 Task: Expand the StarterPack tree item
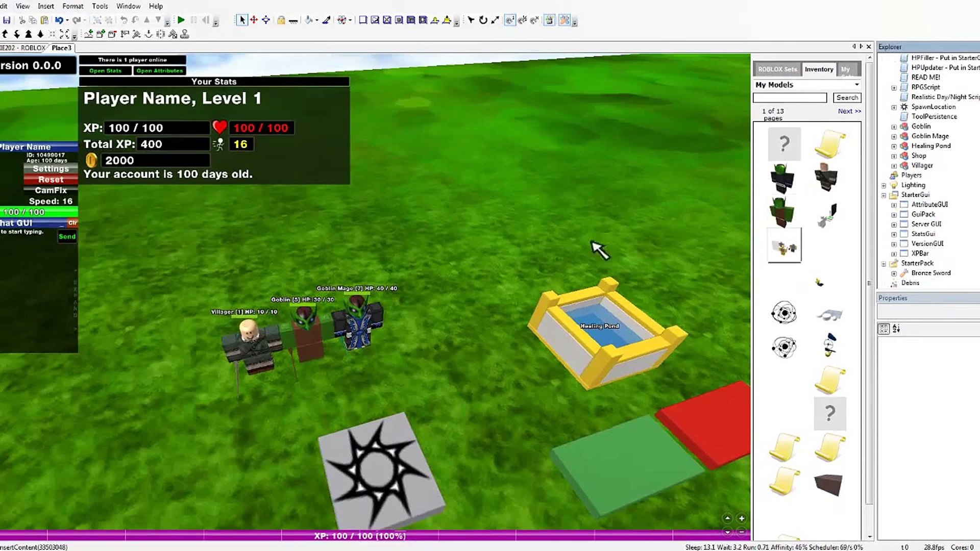[885, 262]
